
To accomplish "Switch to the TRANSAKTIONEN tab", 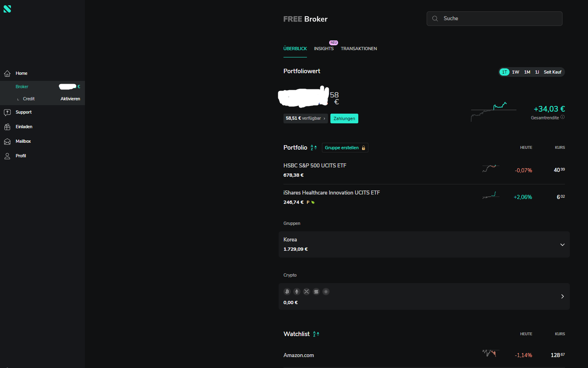I will point(359,49).
